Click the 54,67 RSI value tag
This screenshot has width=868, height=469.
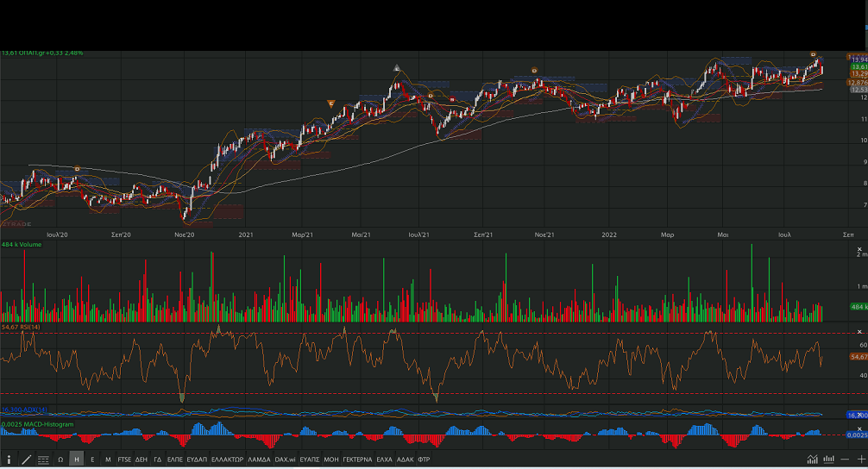pos(859,357)
